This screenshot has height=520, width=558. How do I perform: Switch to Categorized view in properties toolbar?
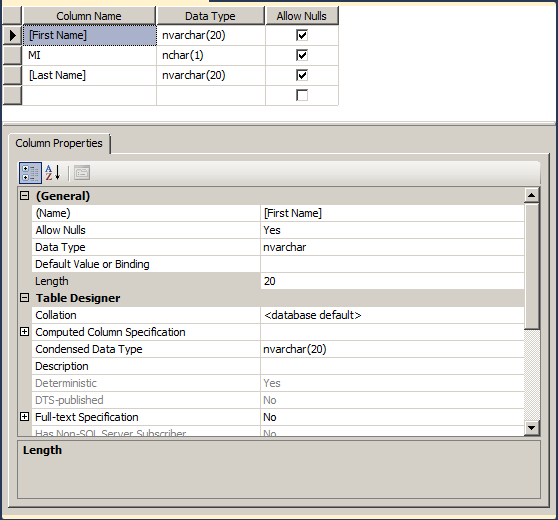coord(30,173)
